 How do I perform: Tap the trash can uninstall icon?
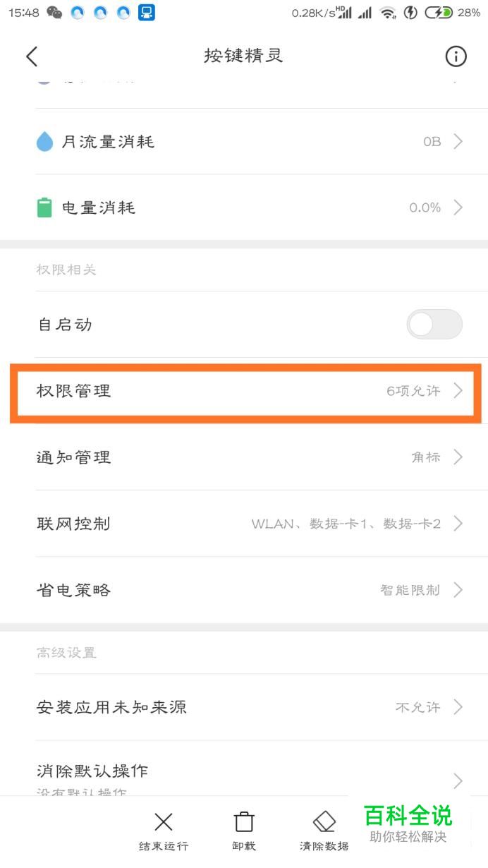tap(244, 821)
